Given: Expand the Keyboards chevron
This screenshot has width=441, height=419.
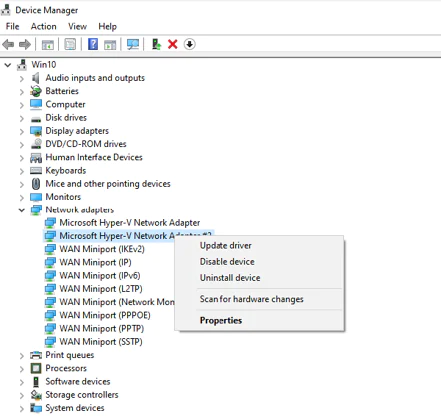Looking at the screenshot, I should 22,171.
